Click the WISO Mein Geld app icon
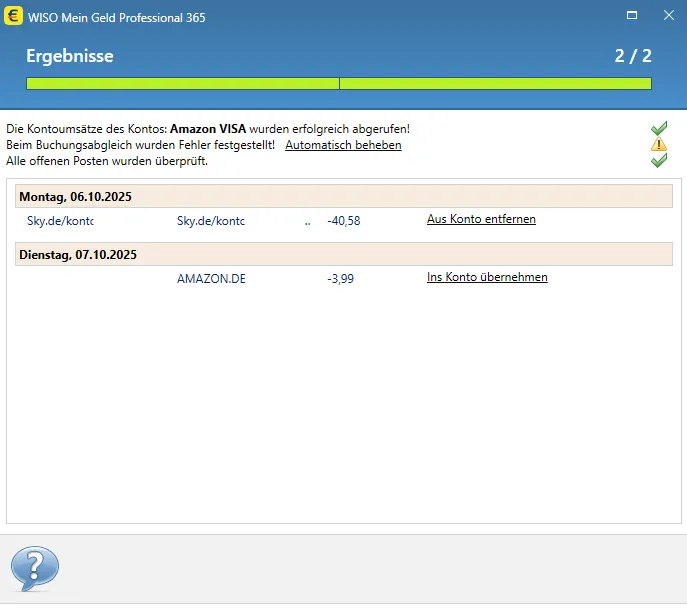The width and height of the screenshot is (687, 608). coord(14,16)
